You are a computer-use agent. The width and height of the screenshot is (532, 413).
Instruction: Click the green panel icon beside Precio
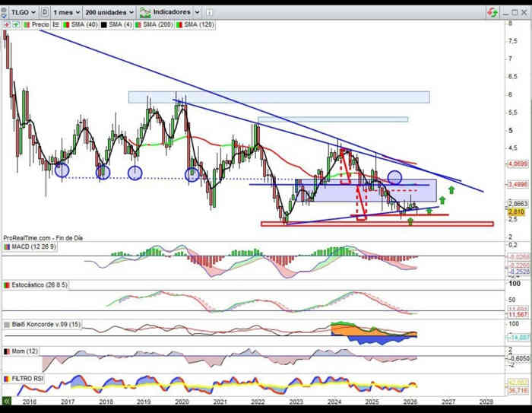click(14, 25)
